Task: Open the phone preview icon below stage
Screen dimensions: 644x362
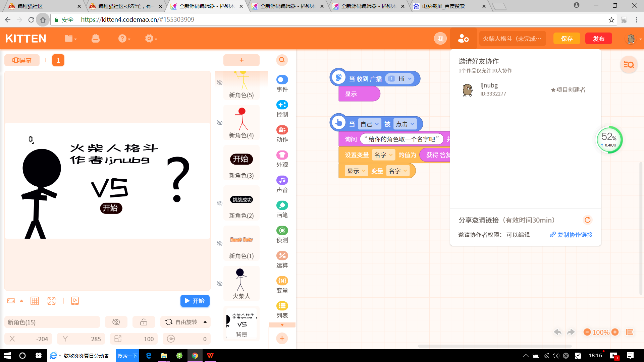Action: tap(75, 301)
